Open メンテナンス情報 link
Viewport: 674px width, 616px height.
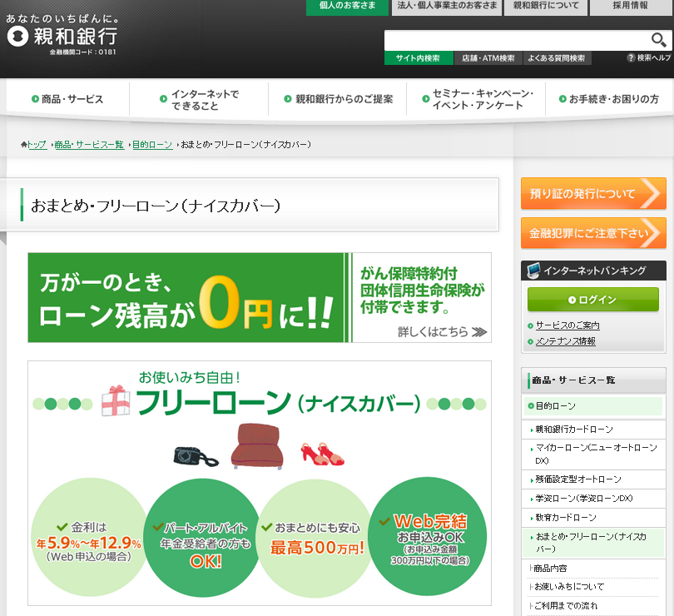[x=565, y=341]
